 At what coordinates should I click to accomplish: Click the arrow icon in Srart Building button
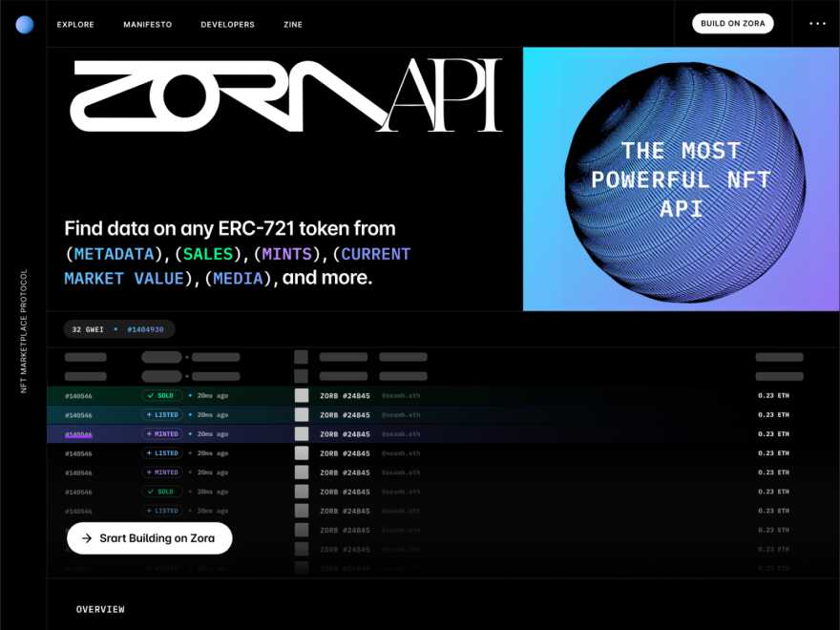[87, 538]
